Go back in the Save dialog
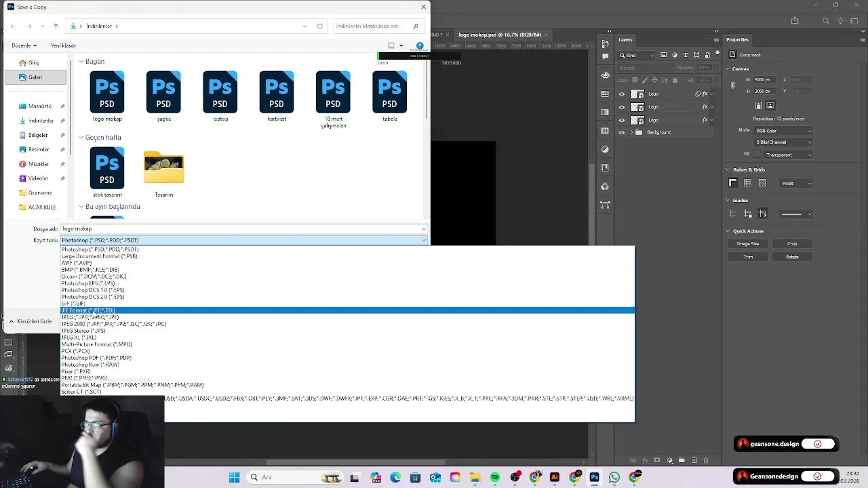This screenshot has height=488, width=868. (x=13, y=26)
